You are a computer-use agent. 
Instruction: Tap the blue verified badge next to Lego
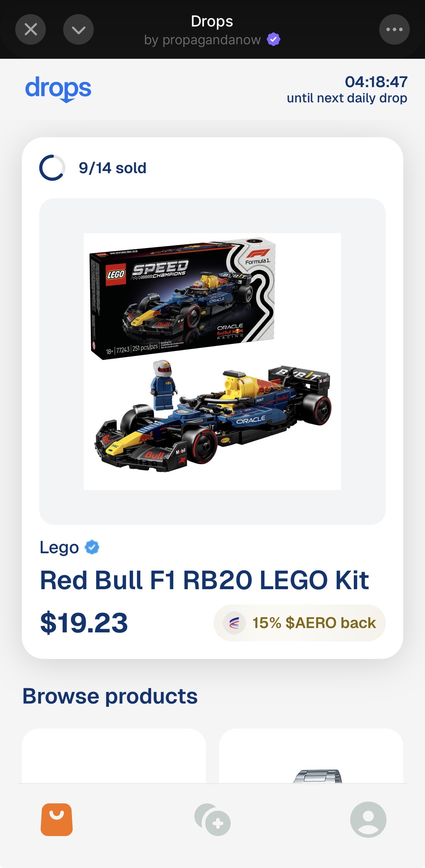[92, 547]
